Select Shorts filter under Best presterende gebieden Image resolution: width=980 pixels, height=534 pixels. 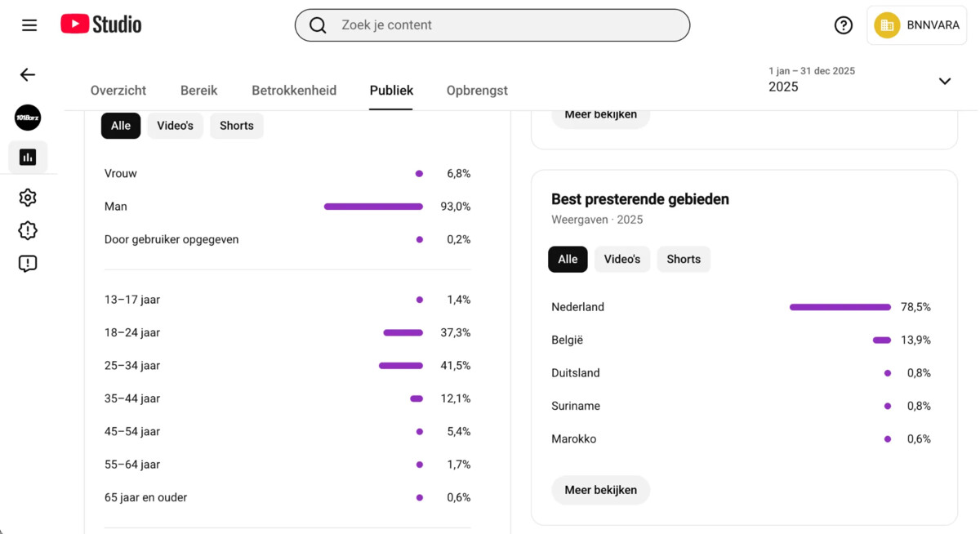coord(684,259)
